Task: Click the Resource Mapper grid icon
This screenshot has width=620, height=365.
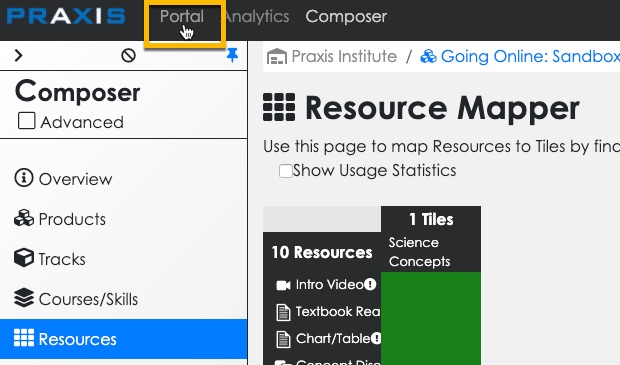Action: click(x=279, y=107)
